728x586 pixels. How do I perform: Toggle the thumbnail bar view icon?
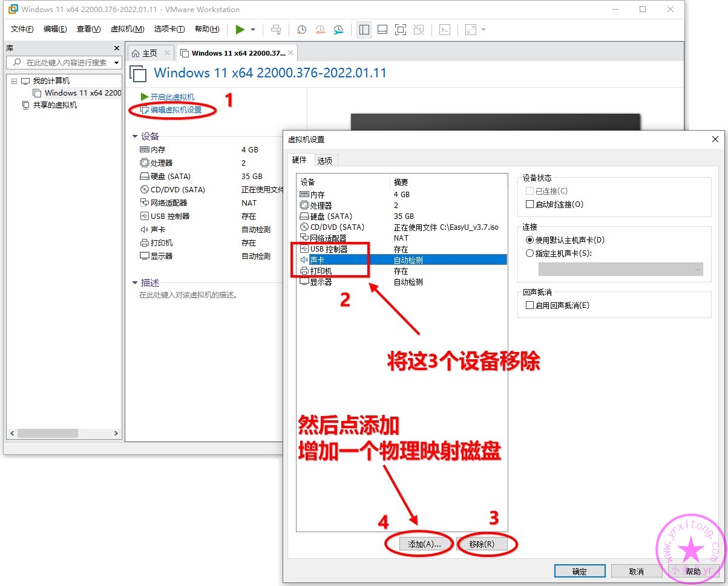point(382,29)
